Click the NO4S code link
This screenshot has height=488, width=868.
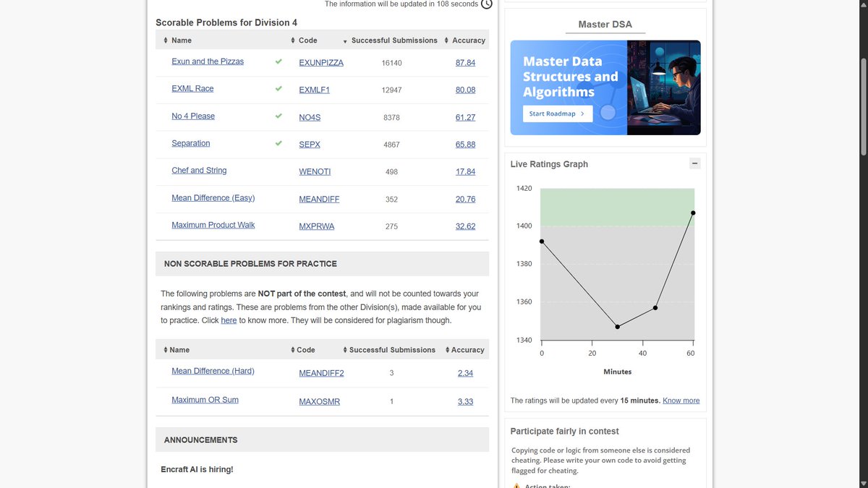(x=310, y=117)
